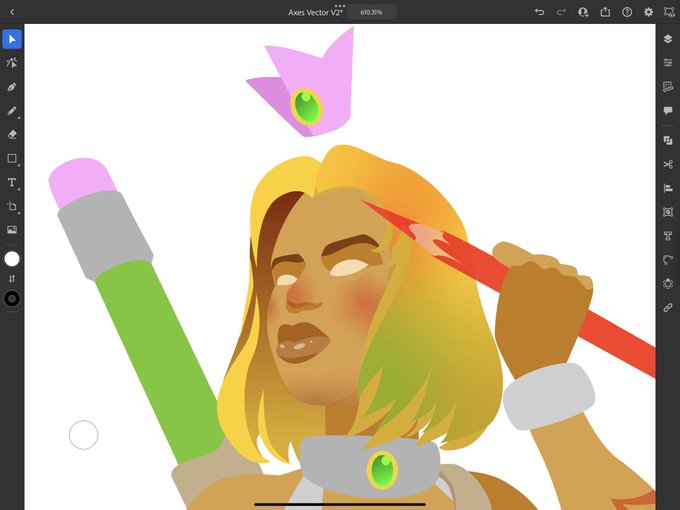Open the Repeat panel icon
This screenshot has height=510, width=680.
click(x=668, y=284)
